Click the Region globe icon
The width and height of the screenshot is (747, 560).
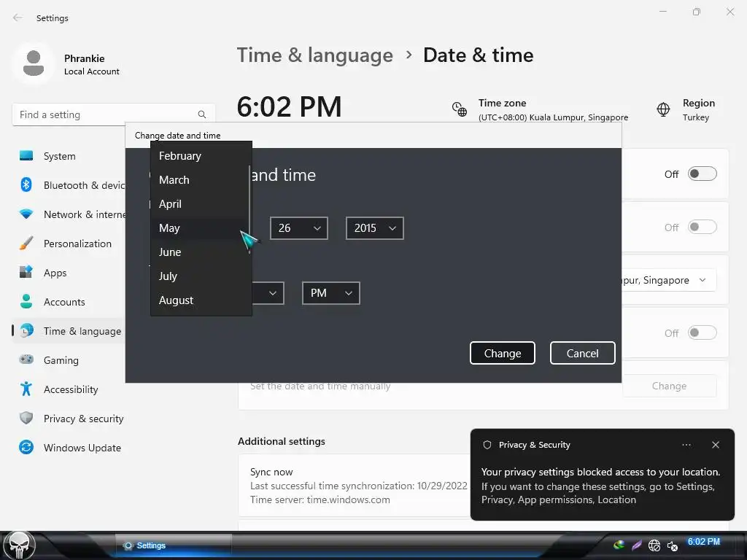(x=663, y=109)
